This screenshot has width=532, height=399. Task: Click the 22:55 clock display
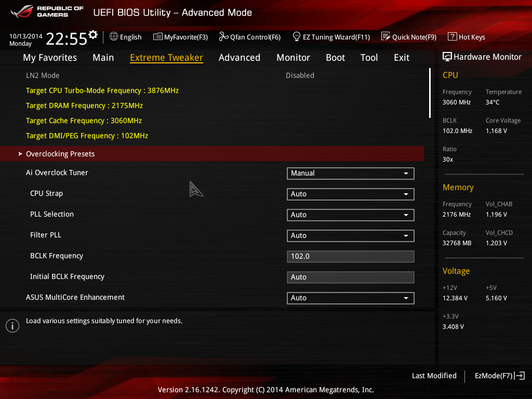66,38
